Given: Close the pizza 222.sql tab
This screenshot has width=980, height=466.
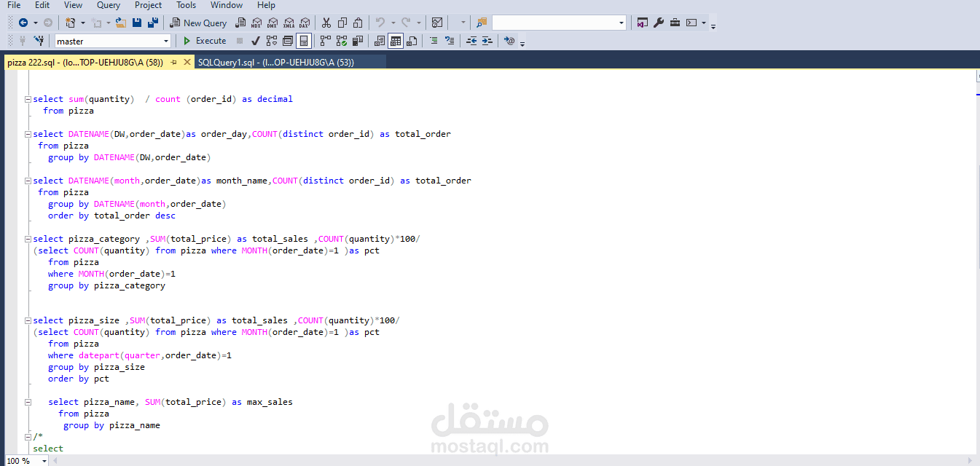Looking at the screenshot, I should point(187,63).
